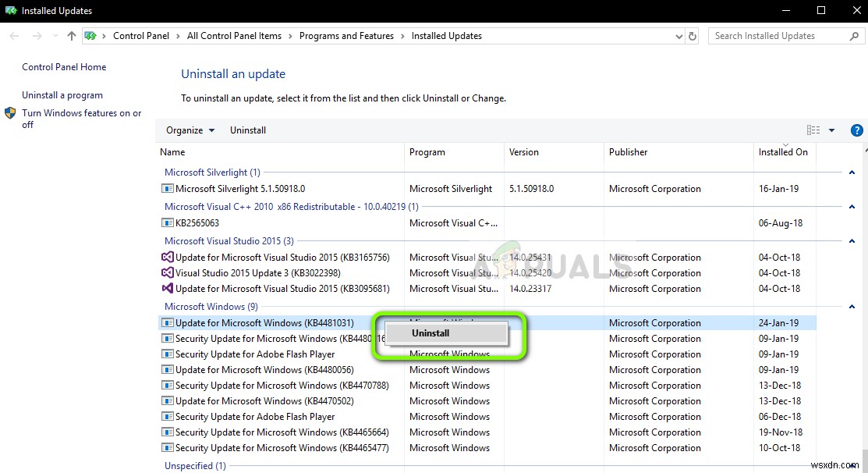The image size is (868, 473).
Task: Open Control Panel Home
Action: tap(63, 67)
